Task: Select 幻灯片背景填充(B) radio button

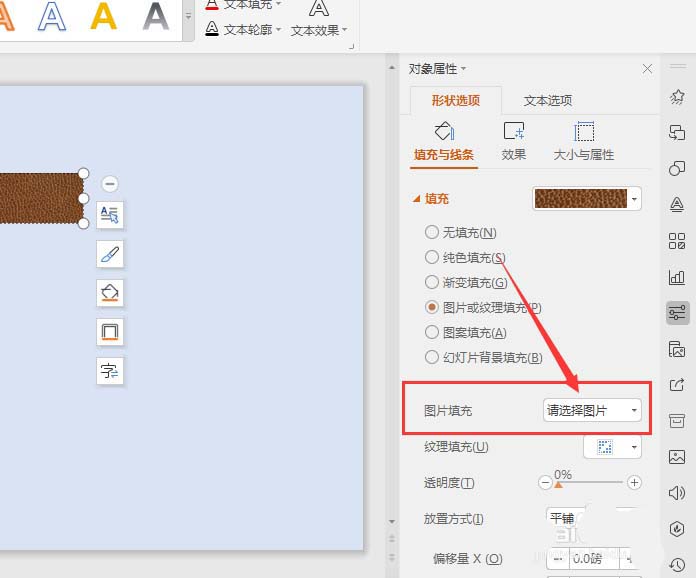Action: pos(431,357)
